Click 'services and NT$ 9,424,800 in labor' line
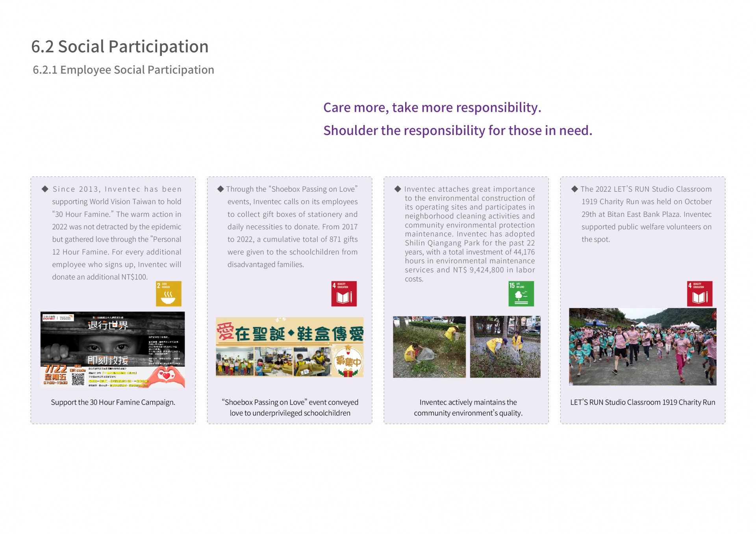The width and height of the screenshot is (756, 534). pos(470,270)
